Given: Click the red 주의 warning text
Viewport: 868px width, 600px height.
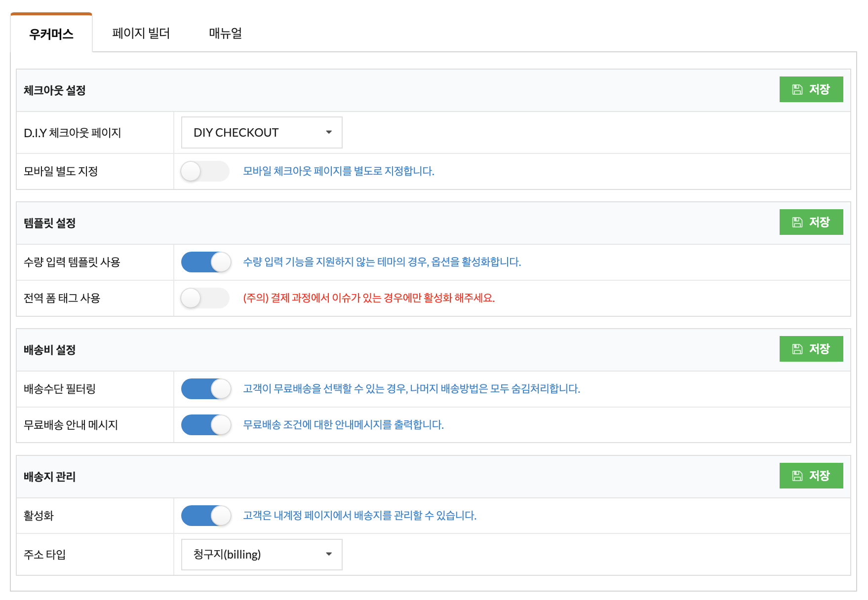Looking at the screenshot, I should coord(368,298).
